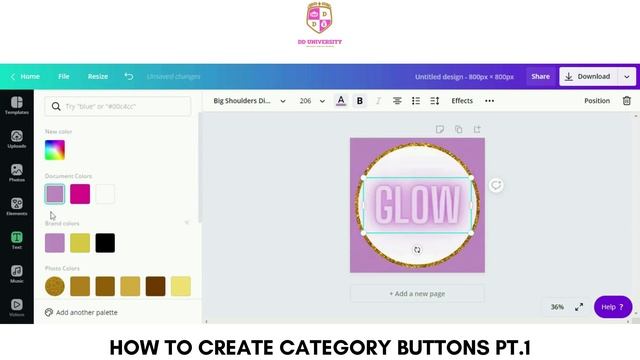Click the design title Untitled design
The height and width of the screenshot is (360, 640).
[464, 77]
